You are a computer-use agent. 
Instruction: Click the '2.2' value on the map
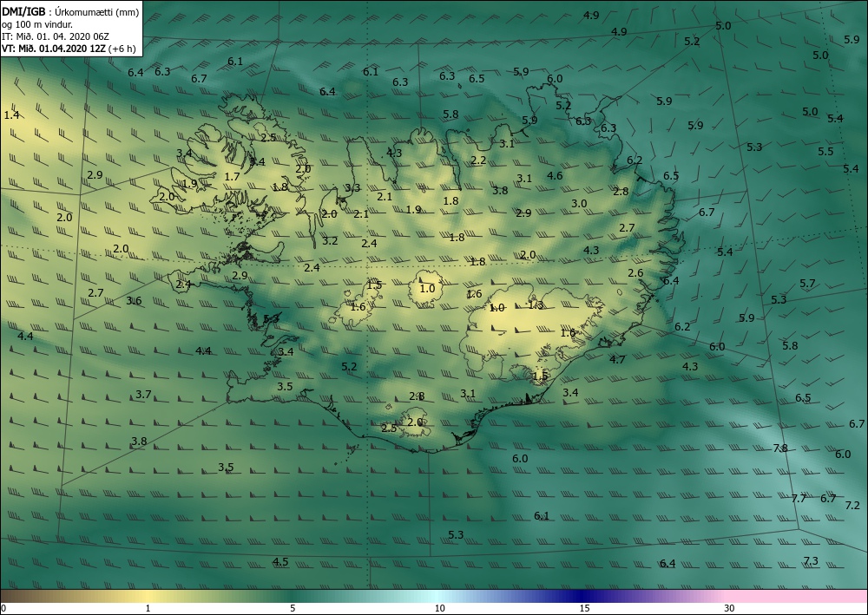[478, 160]
